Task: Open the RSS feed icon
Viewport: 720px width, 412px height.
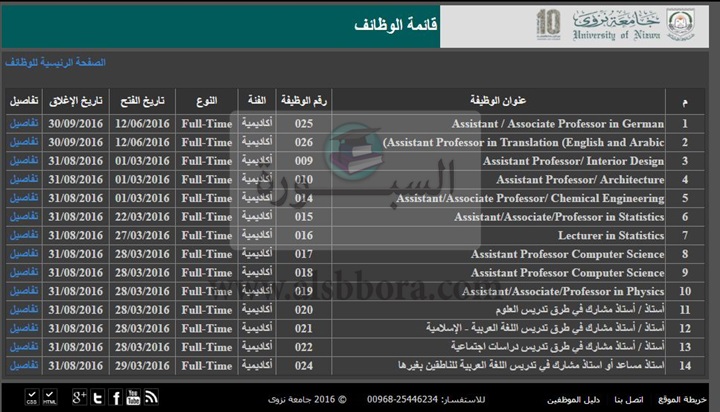Action: tap(151, 397)
